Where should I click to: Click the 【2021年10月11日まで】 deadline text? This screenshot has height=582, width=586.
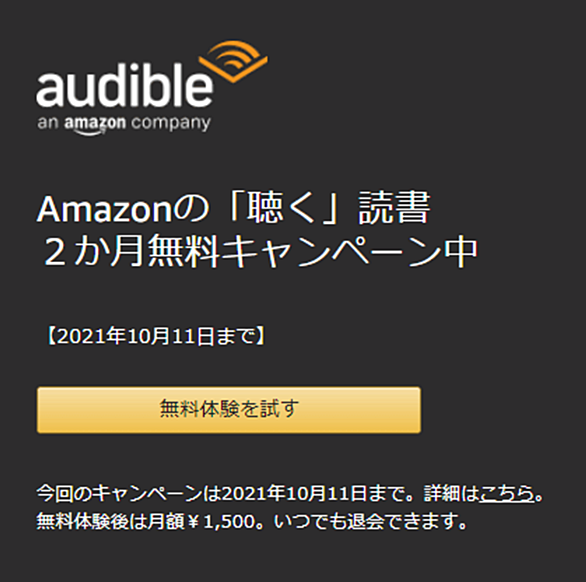click(x=155, y=336)
